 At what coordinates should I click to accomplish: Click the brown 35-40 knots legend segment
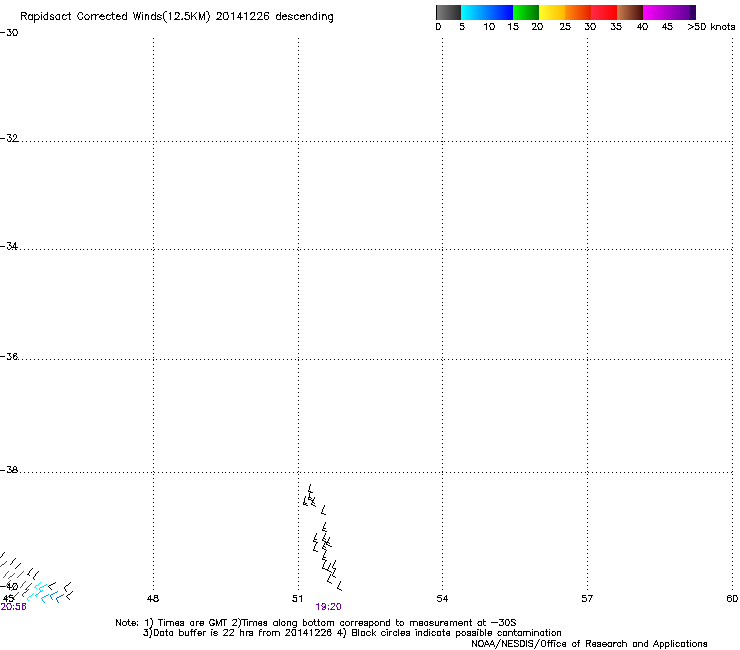pyautogui.click(x=630, y=12)
